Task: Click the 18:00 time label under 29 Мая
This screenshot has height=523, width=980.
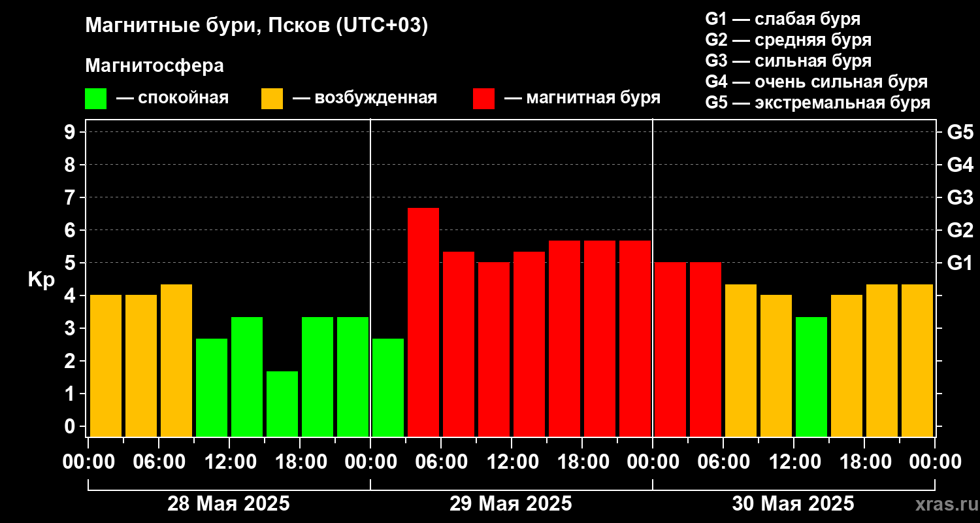Action: pyautogui.click(x=582, y=462)
